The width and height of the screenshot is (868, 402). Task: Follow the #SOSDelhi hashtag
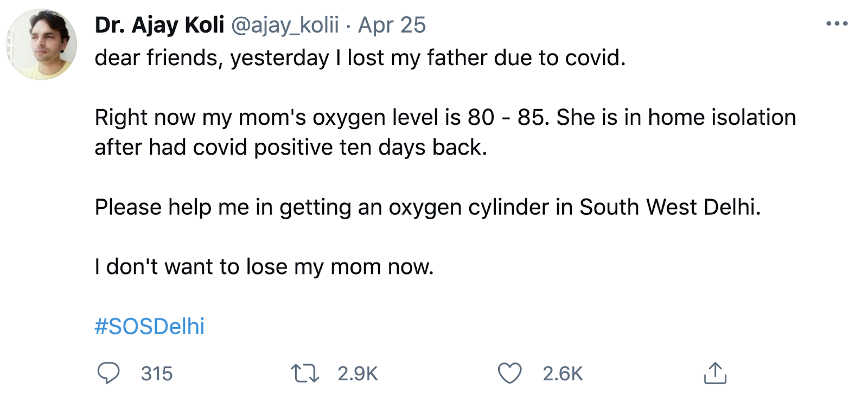pyautogui.click(x=150, y=327)
